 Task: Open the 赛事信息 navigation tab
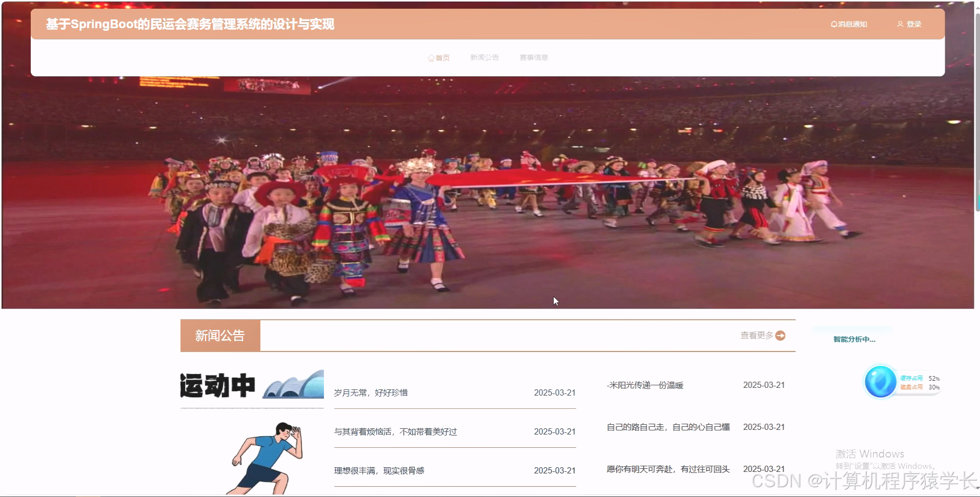[x=534, y=57]
